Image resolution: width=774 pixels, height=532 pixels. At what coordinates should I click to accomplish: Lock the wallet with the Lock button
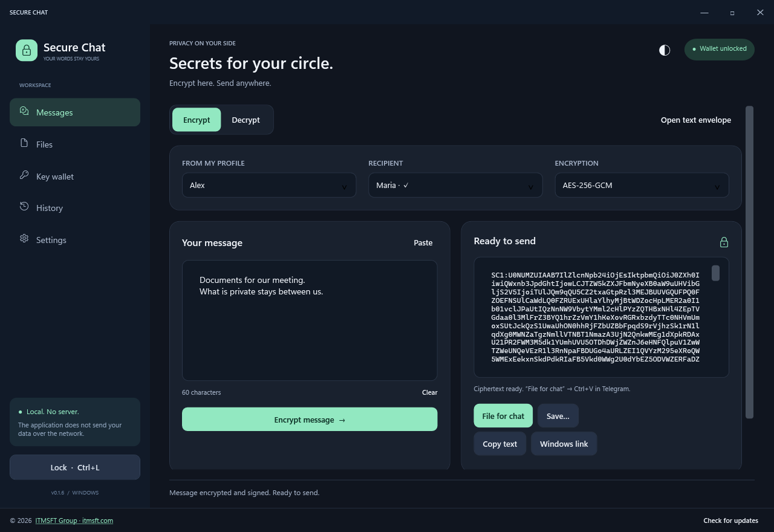tap(75, 467)
